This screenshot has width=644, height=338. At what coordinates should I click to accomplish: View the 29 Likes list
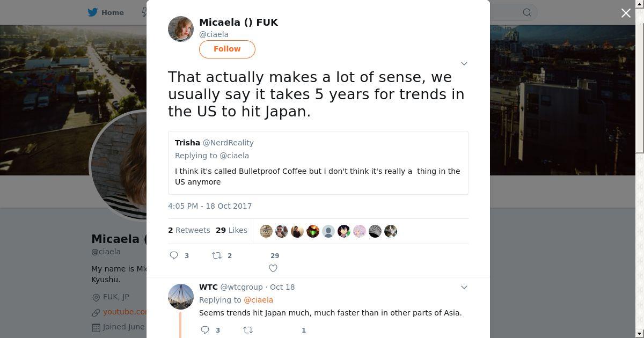click(231, 230)
